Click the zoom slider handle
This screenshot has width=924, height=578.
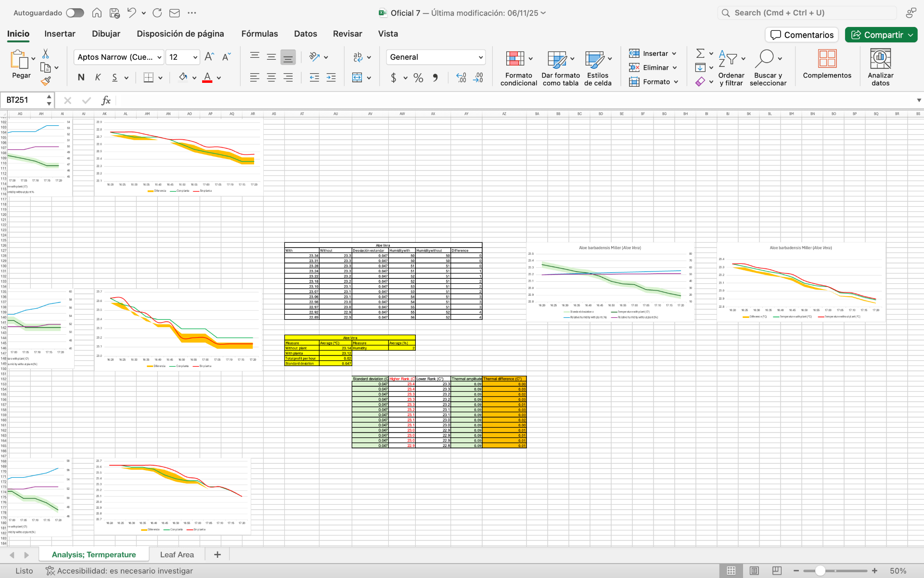821,571
